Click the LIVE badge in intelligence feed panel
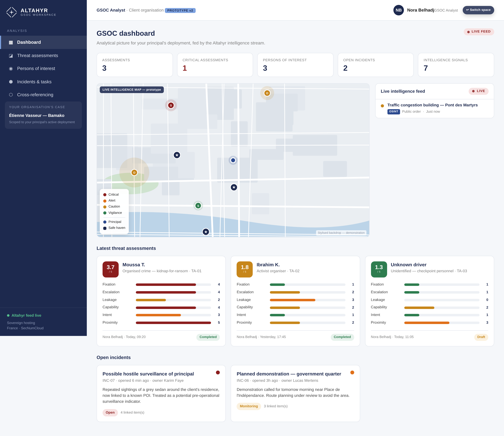 coord(478,91)
